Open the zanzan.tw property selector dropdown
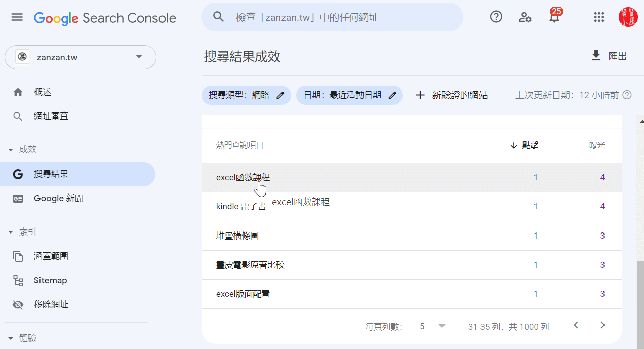Image resolution: width=644 pixels, height=349 pixels. [x=80, y=57]
